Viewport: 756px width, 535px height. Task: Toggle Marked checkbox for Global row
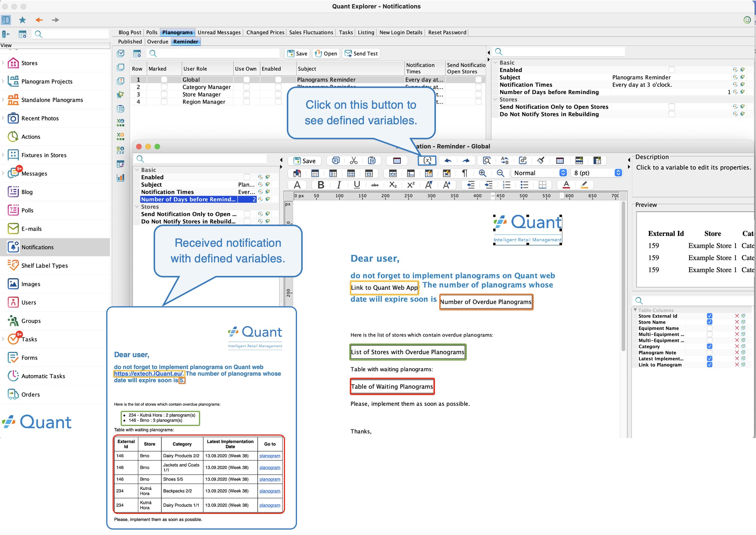coord(164,79)
